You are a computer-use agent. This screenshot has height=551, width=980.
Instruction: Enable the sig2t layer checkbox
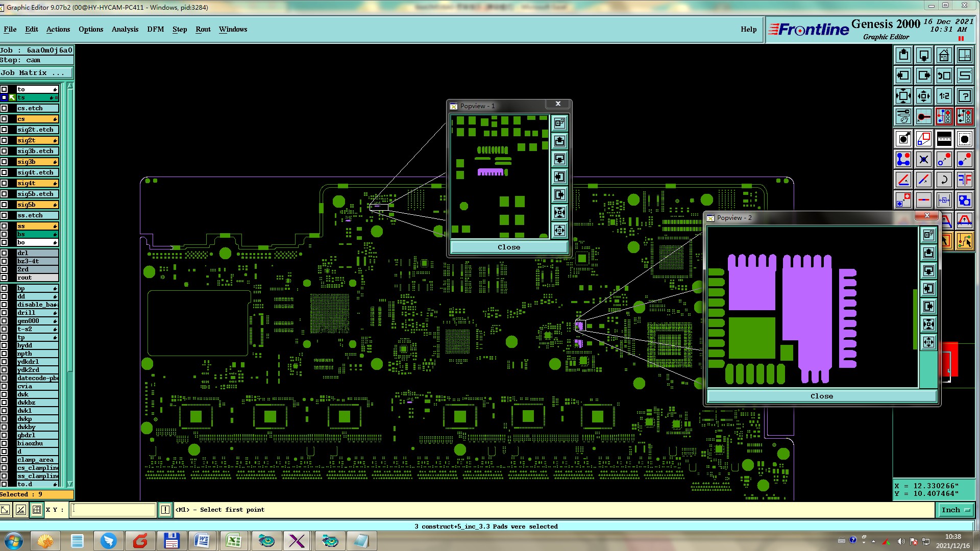click(x=5, y=140)
